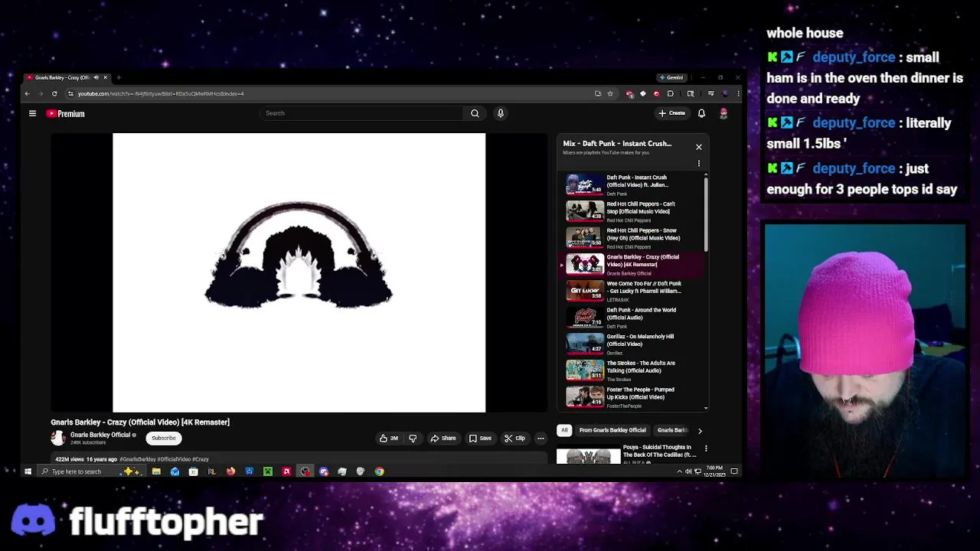The width and height of the screenshot is (980, 551).
Task: Open the taskbar volume control
Action: pyautogui.click(x=688, y=471)
